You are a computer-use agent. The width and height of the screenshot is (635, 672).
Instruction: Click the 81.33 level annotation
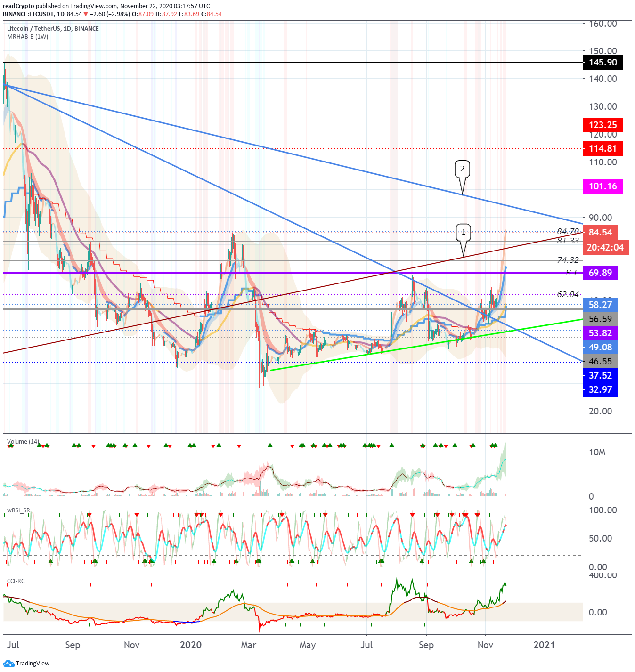click(568, 241)
